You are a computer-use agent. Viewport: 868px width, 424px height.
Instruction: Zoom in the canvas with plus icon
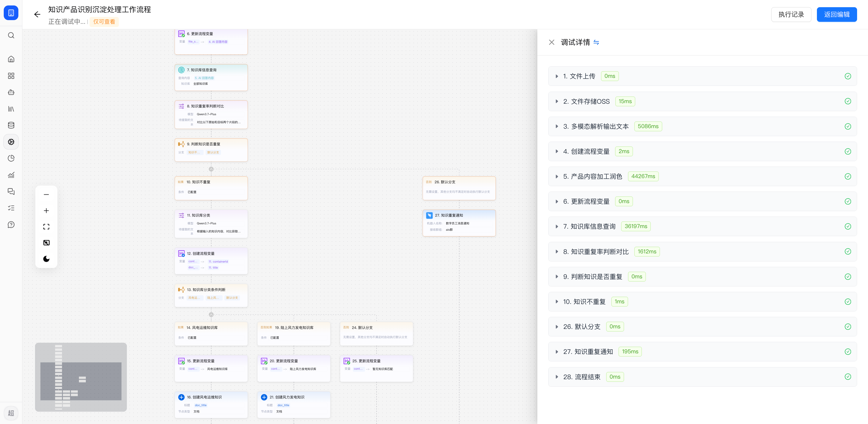[46, 211]
